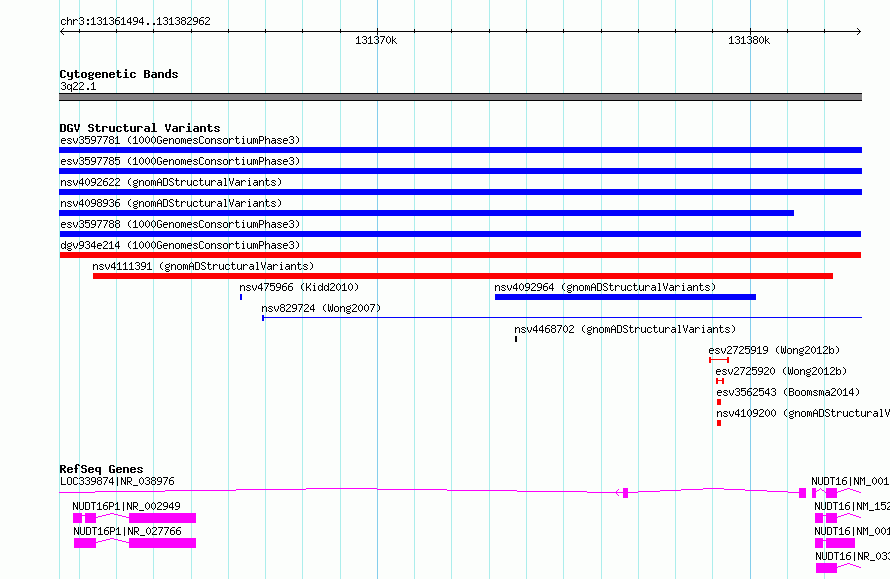Click the small blue nsv475966 marker
Screen dimensions: 890x579
241,297
